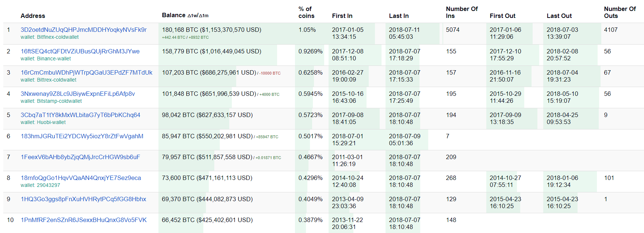
Task: Click the Number Of Ins header
Action: pyautogui.click(x=462, y=12)
